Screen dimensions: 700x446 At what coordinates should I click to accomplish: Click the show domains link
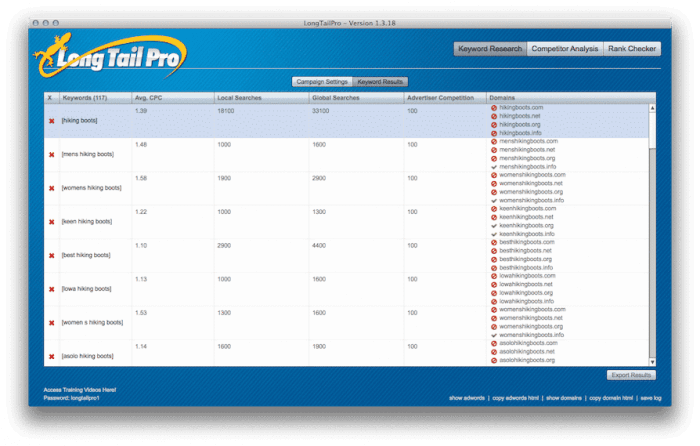564,398
